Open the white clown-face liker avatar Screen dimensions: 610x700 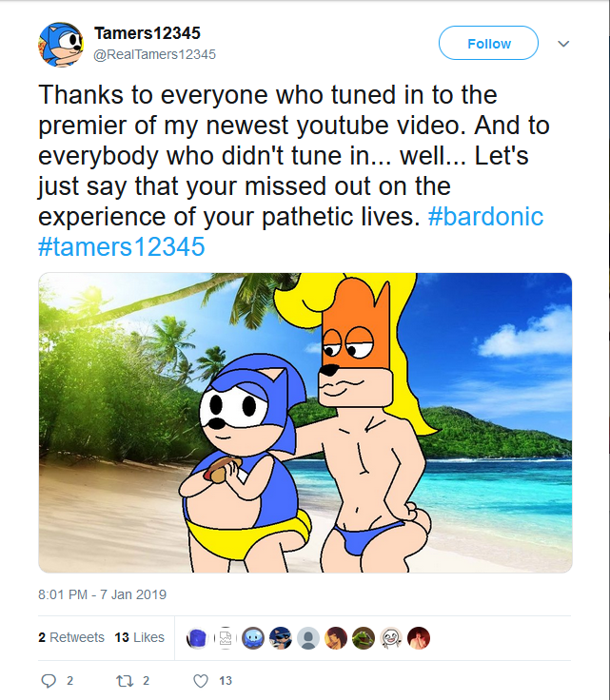pos(390,637)
